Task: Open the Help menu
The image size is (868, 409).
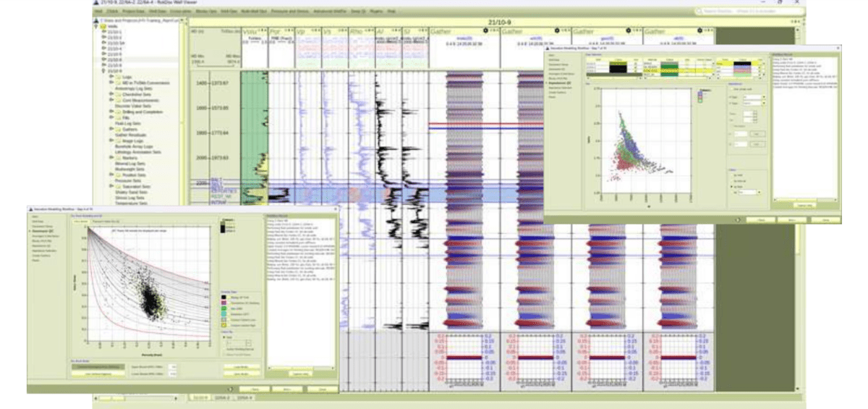Action: tap(391, 12)
